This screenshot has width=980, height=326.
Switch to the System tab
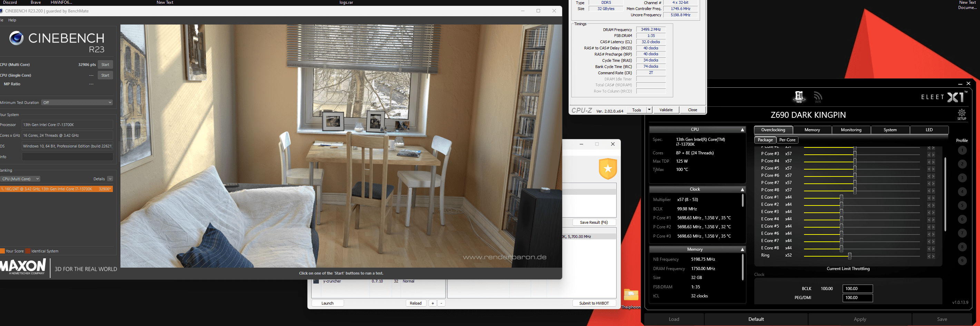890,130
